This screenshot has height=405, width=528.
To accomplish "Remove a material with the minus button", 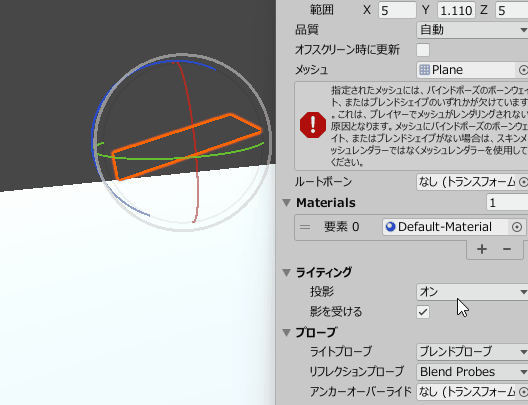I will coord(507,249).
